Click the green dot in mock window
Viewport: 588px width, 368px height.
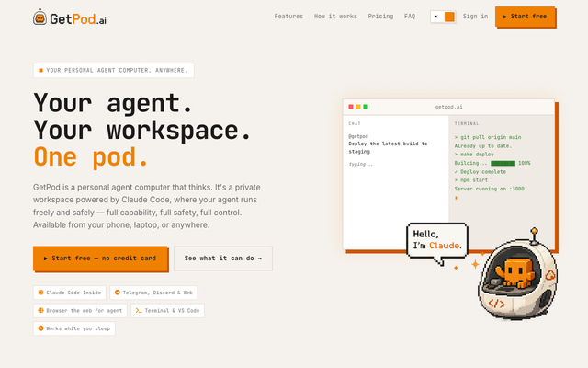[x=366, y=107]
